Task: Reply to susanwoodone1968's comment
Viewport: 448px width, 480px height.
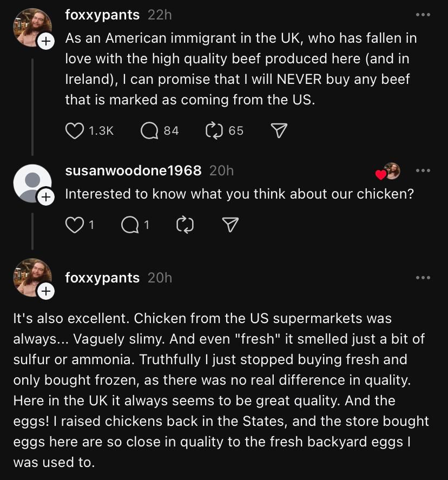Action: coord(130,225)
